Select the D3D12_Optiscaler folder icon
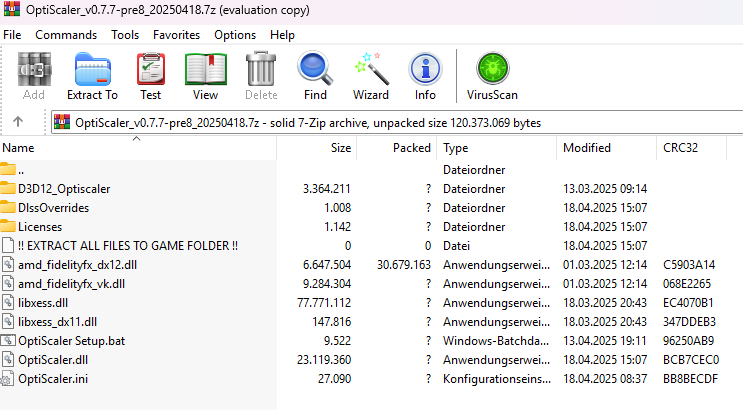Screen dimensions: 743x410 8,188
